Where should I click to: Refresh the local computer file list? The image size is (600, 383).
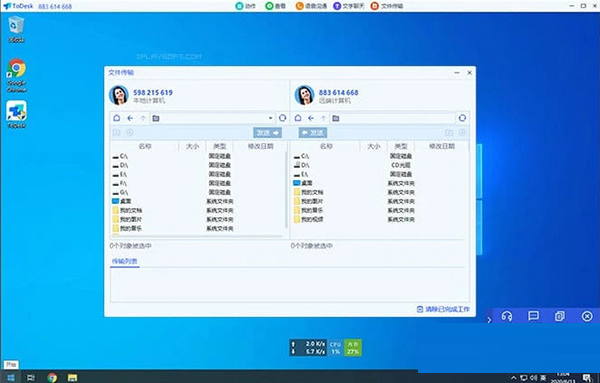[282, 118]
